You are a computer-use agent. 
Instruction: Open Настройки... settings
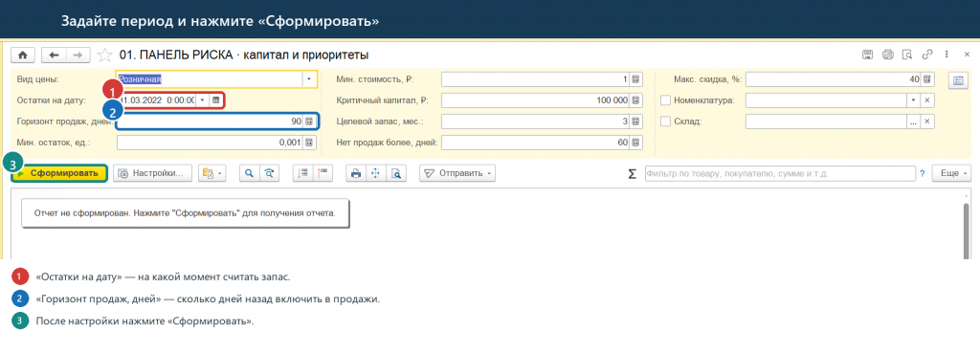tap(152, 173)
